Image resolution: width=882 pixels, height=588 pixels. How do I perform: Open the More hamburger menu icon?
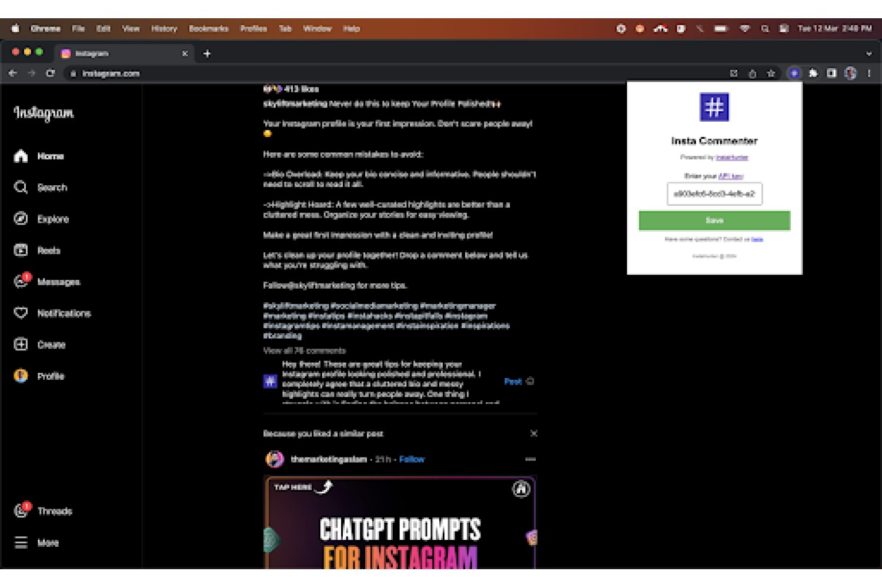coord(21,542)
